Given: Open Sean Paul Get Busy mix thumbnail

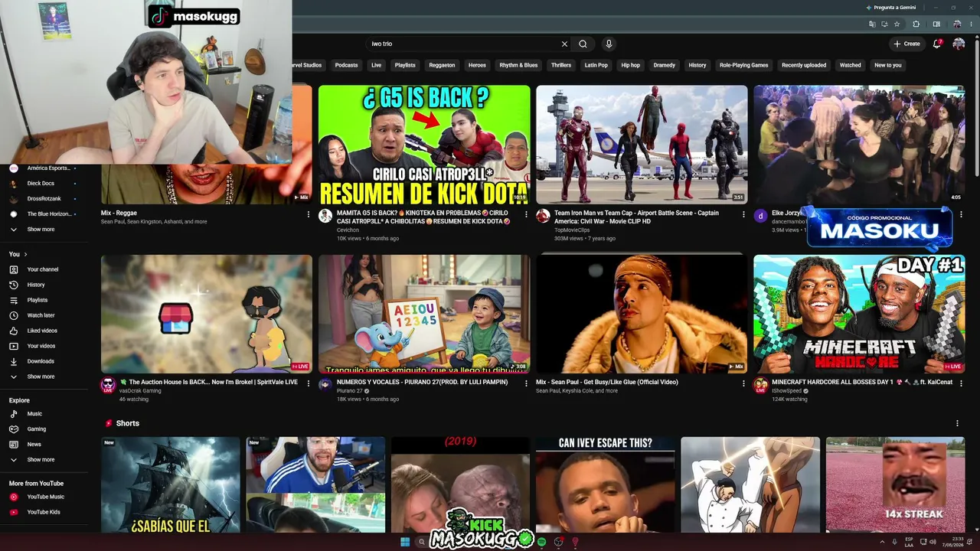Looking at the screenshot, I should pyautogui.click(x=642, y=314).
